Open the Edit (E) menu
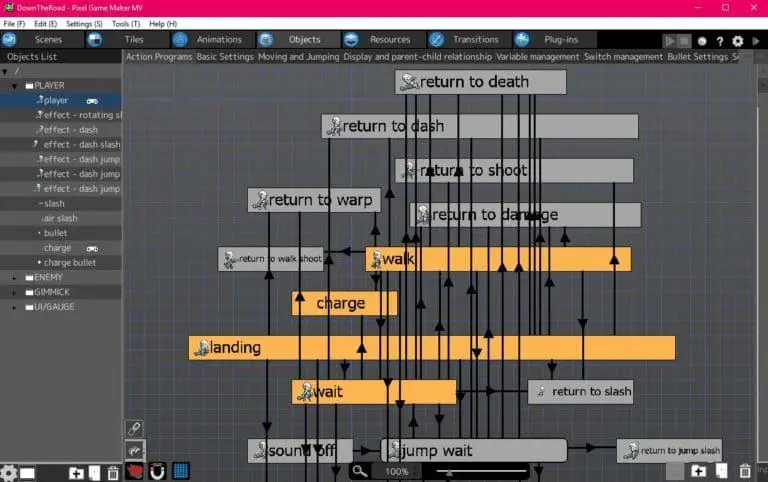The image size is (768, 482). (x=45, y=24)
